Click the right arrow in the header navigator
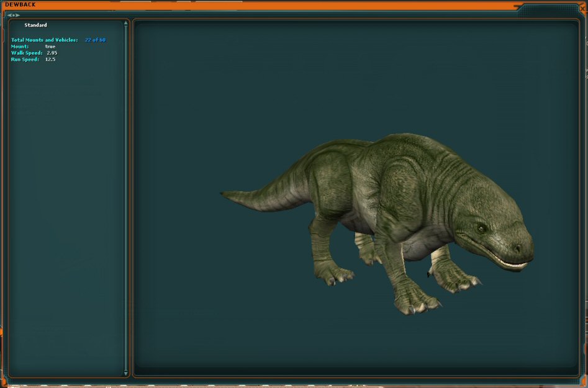The height and width of the screenshot is (388, 588). point(18,15)
